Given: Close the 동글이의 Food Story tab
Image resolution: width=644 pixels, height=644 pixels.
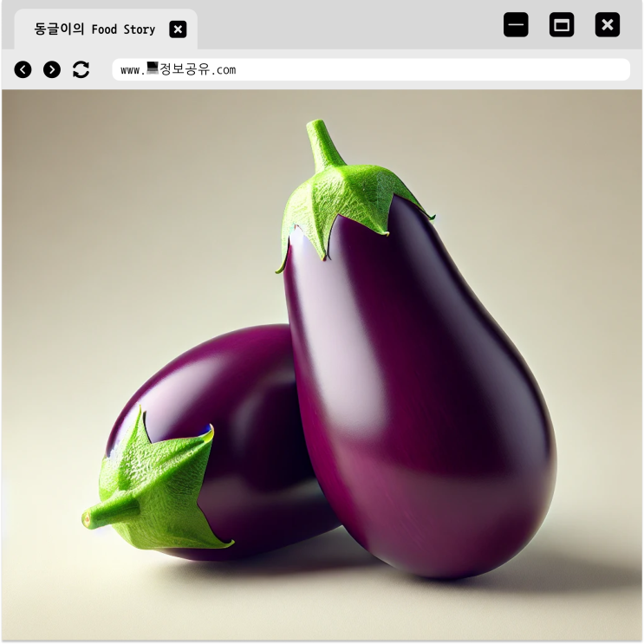Looking at the screenshot, I should click(x=178, y=29).
